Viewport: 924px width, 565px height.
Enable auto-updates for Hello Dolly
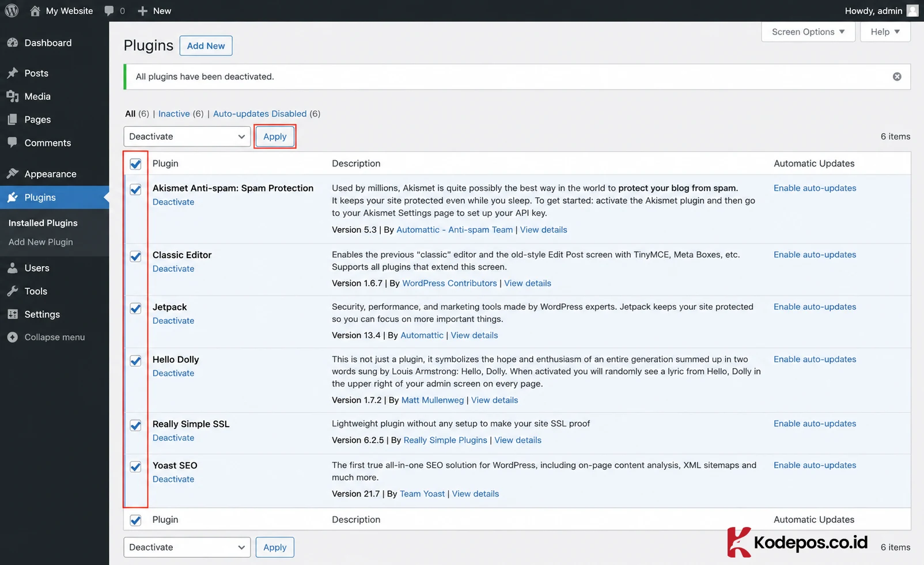(x=815, y=359)
